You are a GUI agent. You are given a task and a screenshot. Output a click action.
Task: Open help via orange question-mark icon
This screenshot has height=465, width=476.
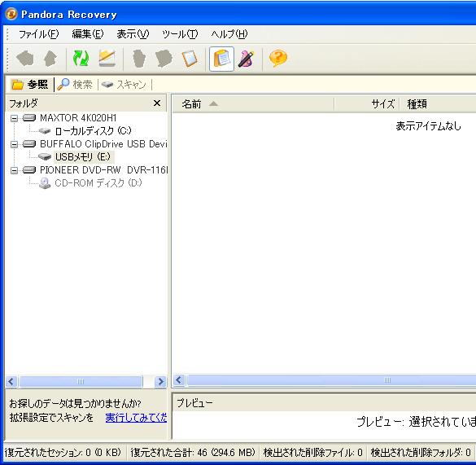277,58
